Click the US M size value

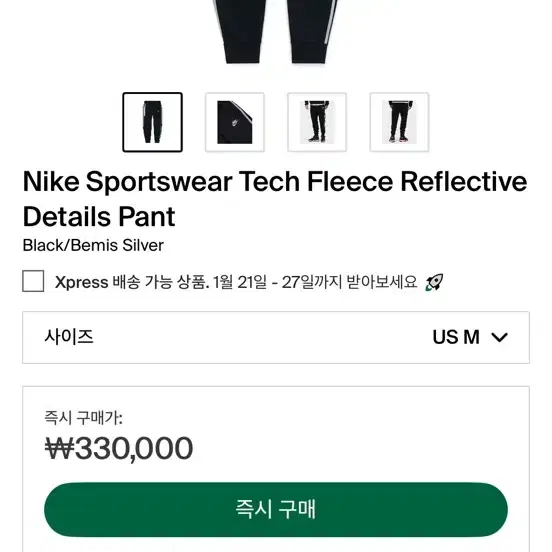(x=456, y=337)
